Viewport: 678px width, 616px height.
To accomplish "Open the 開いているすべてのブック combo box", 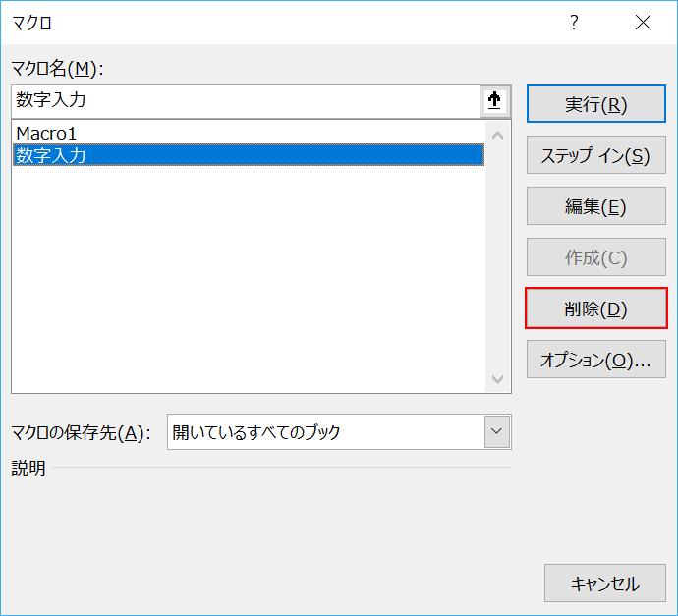I will (339, 432).
